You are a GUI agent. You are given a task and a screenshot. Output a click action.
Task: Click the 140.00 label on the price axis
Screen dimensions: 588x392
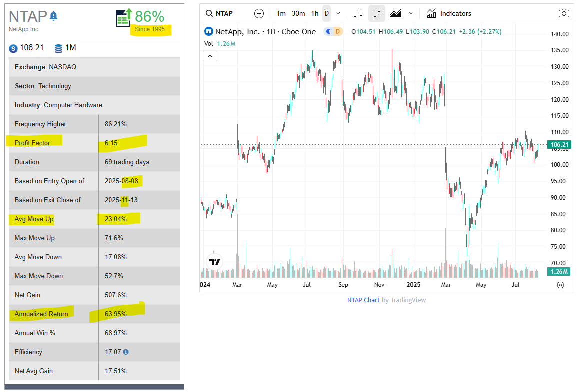[x=559, y=34]
